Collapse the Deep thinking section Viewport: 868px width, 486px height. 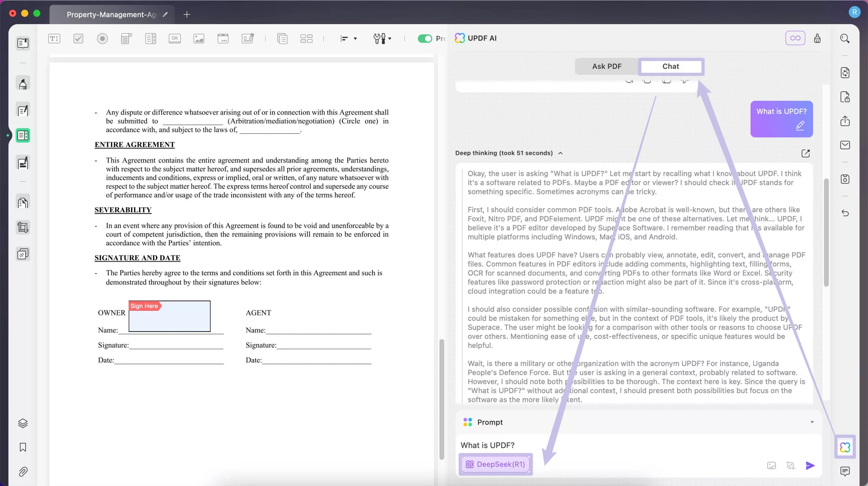click(561, 153)
